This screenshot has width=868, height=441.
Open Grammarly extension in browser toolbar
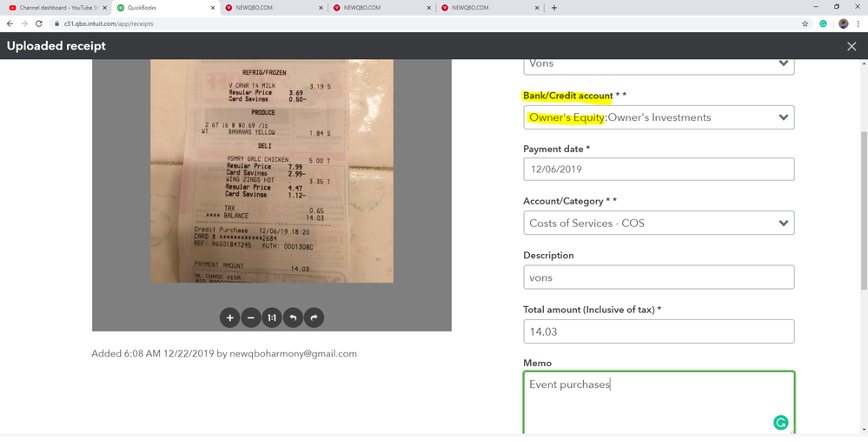coord(823,23)
